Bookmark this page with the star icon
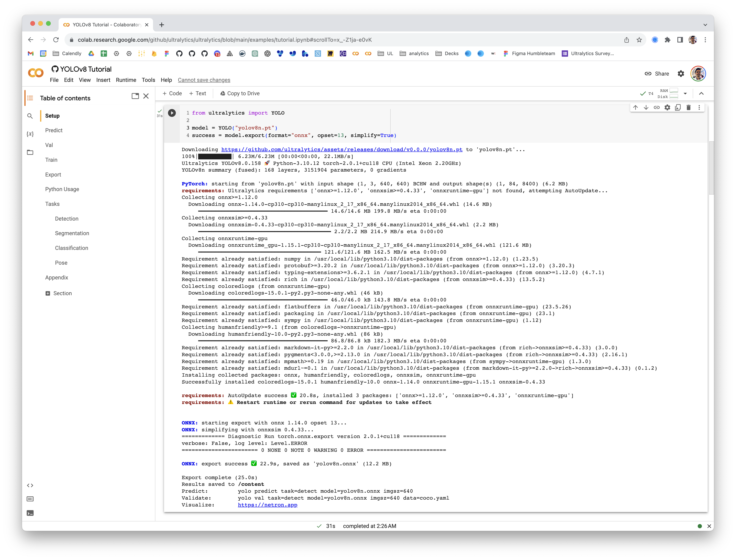Image resolution: width=736 pixels, height=560 pixels. [x=639, y=40]
